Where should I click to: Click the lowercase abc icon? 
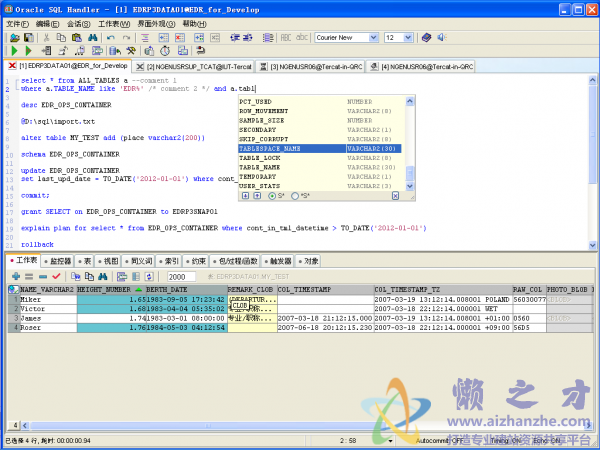(302, 38)
